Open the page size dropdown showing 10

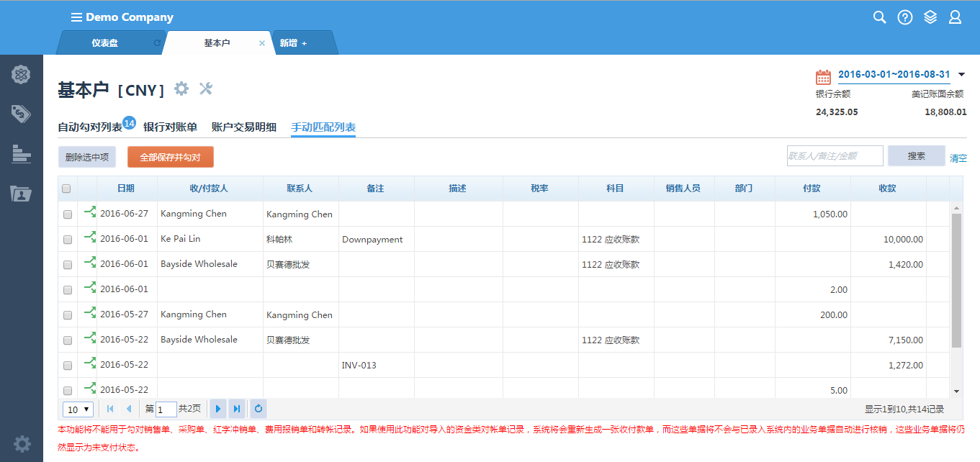coord(78,409)
